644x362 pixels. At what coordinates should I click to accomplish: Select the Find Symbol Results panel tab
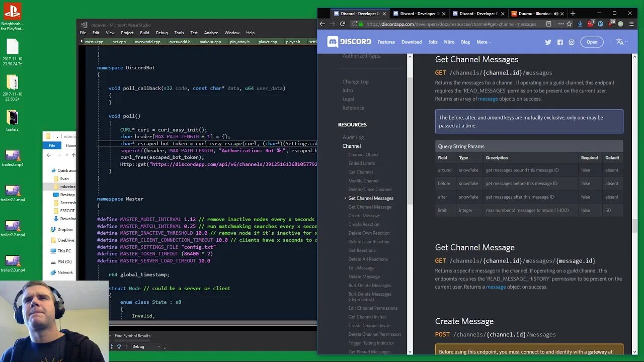132,335
